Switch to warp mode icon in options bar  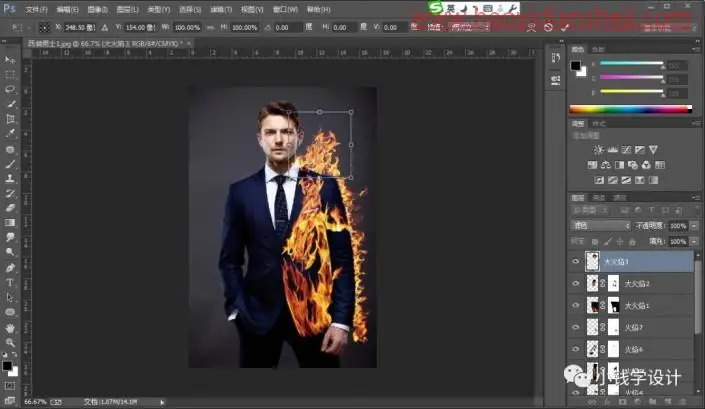click(531, 27)
